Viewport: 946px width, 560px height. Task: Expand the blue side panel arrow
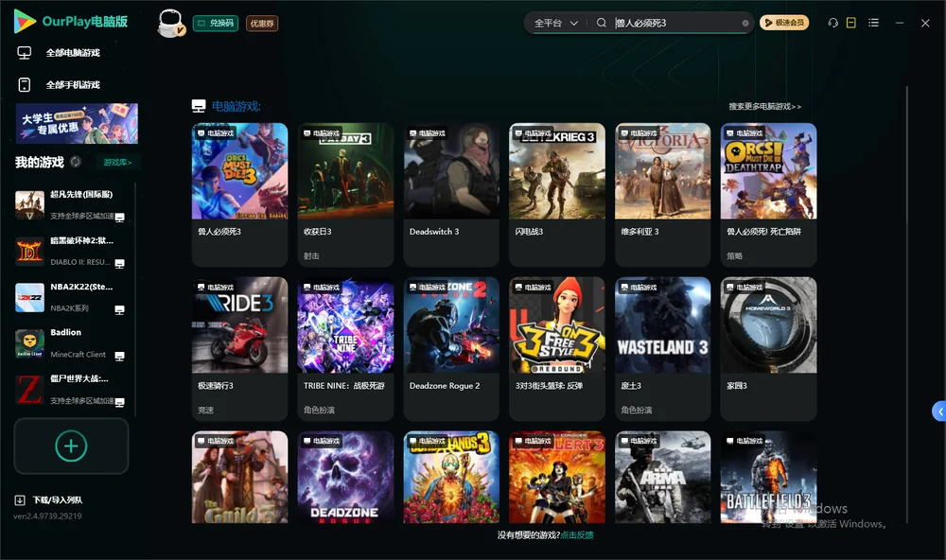(939, 411)
